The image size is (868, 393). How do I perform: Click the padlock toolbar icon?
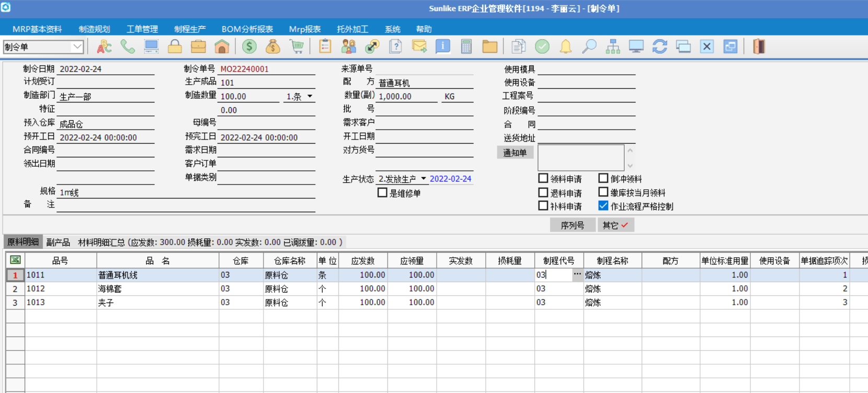coord(175,47)
